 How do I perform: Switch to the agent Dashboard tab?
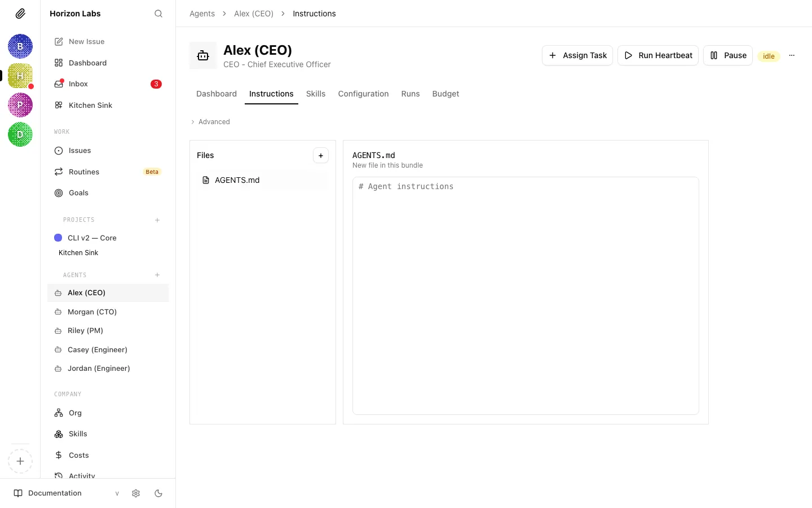pos(217,94)
